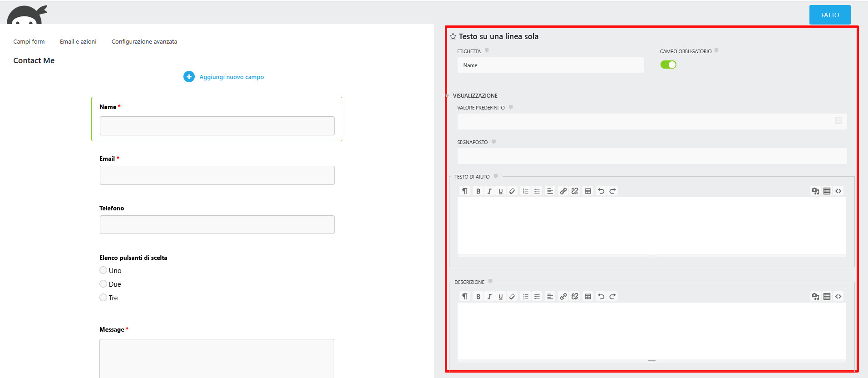Click the Testo di aiuto text area

(x=651, y=225)
